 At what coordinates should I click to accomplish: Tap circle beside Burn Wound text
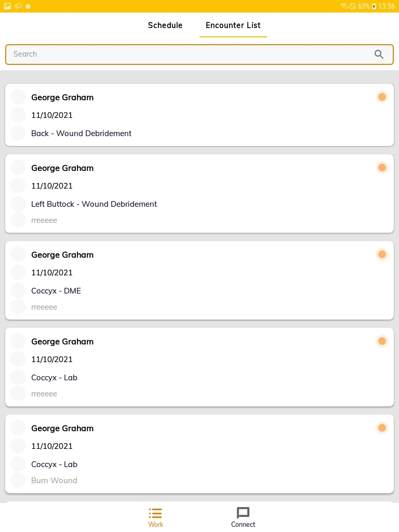click(18, 480)
